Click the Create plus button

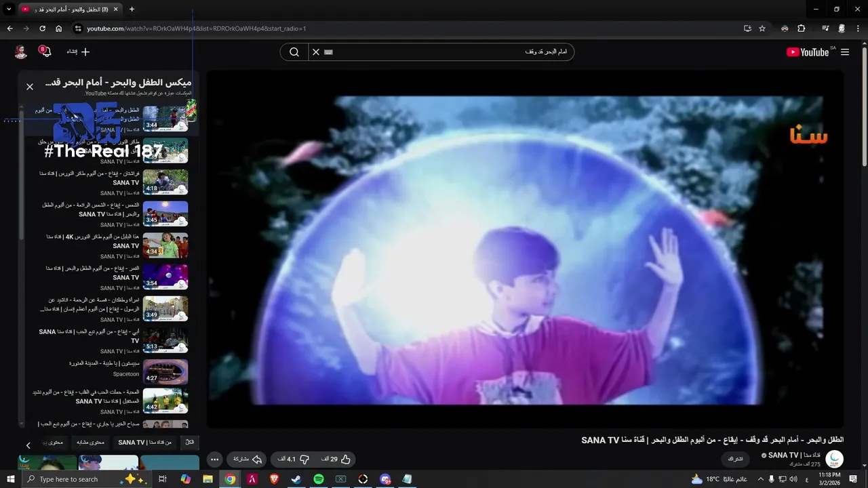tap(79, 52)
